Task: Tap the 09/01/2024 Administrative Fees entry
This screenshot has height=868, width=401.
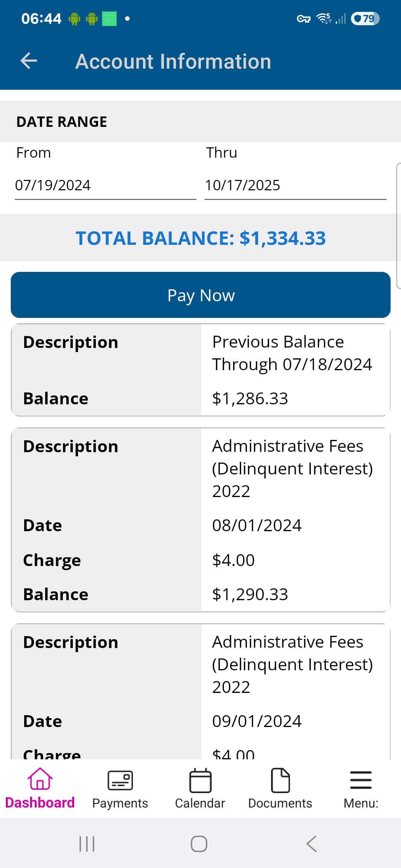Action: click(200, 690)
